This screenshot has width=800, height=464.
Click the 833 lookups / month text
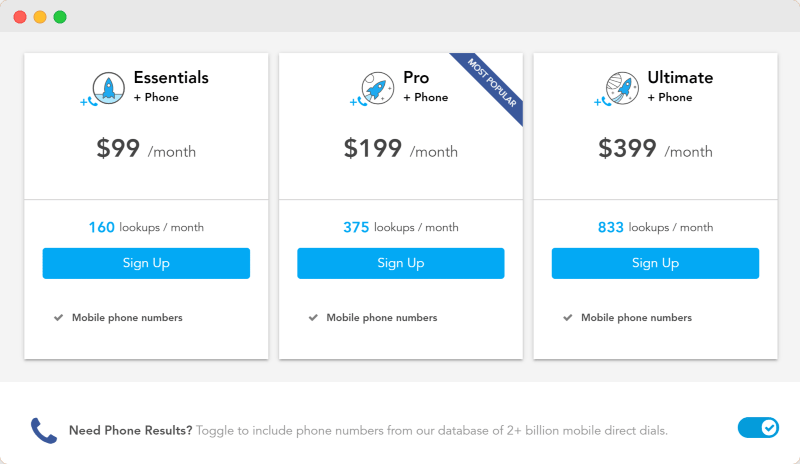click(x=655, y=227)
